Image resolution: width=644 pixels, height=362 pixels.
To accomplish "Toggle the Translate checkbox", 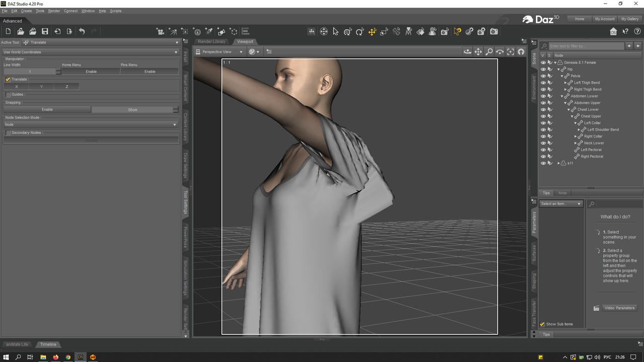I will 8,79.
